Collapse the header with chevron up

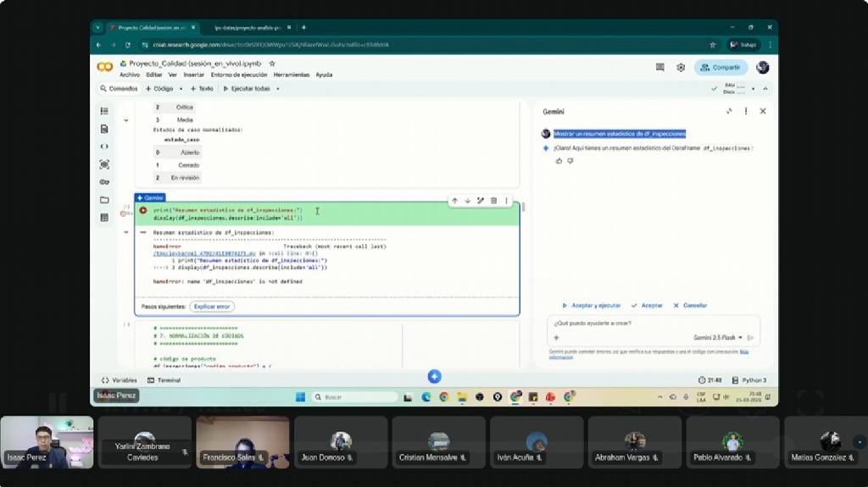(765, 89)
